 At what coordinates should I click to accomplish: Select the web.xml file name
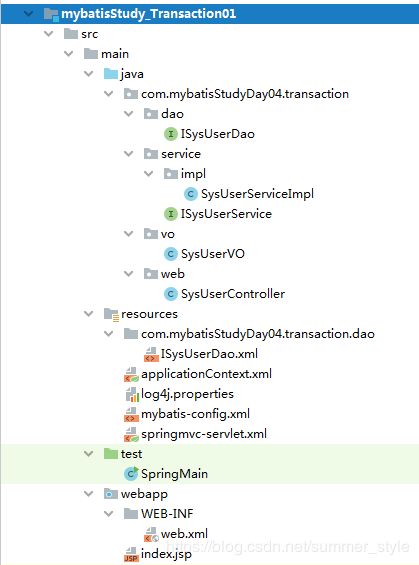(x=184, y=534)
